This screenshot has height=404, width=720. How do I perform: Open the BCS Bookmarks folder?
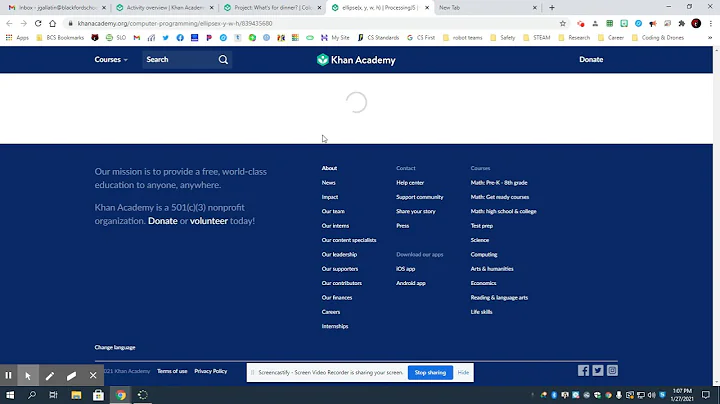(x=60, y=38)
